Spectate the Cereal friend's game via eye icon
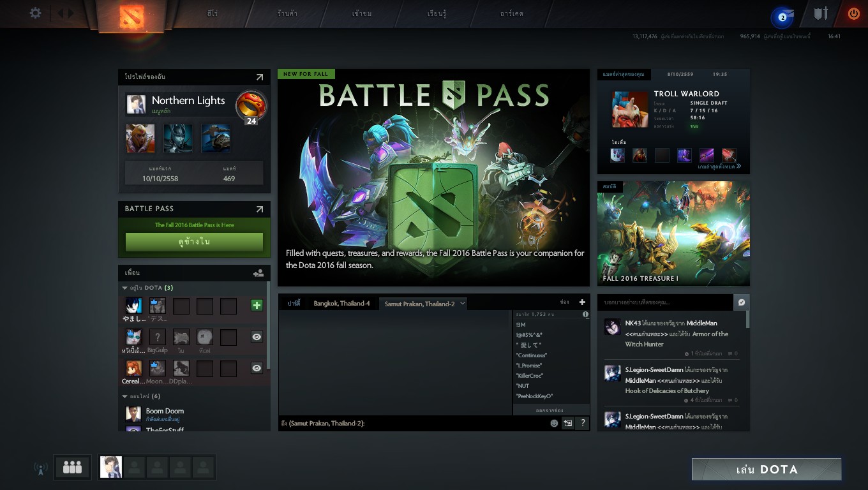This screenshot has height=490, width=868. tap(257, 368)
